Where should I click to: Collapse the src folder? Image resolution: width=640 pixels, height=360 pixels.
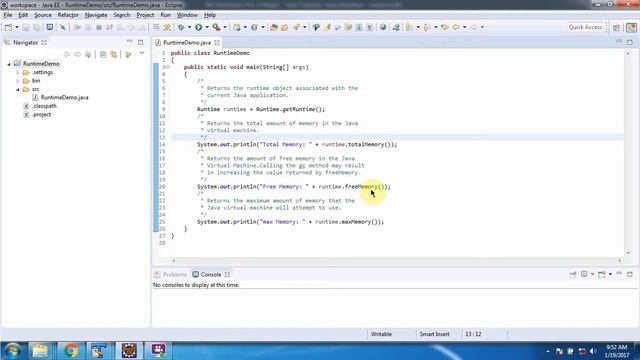pos(18,89)
